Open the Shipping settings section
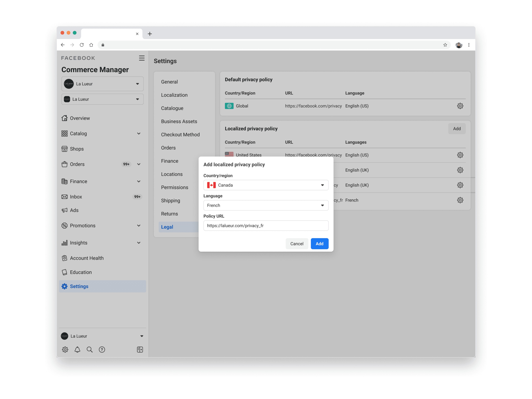This screenshot has width=532, height=399. point(171,201)
